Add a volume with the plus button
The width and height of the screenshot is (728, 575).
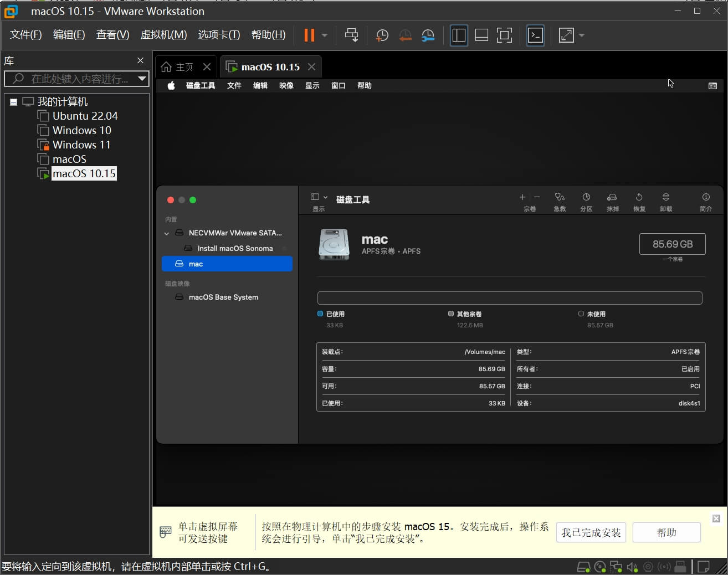pyautogui.click(x=522, y=197)
